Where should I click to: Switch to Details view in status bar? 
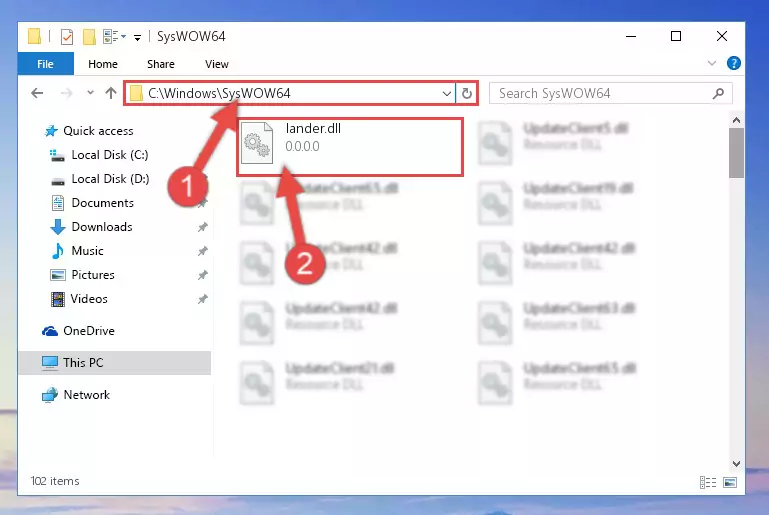click(708, 483)
